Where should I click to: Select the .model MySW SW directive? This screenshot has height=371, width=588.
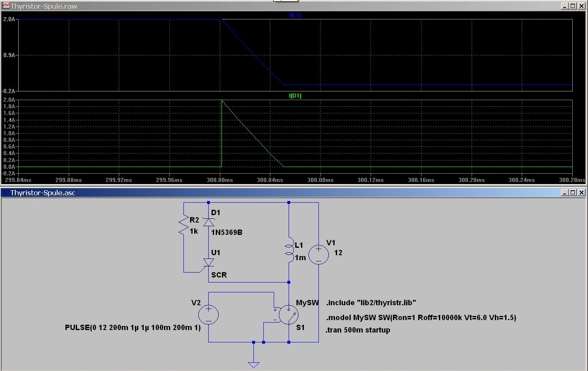point(421,318)
